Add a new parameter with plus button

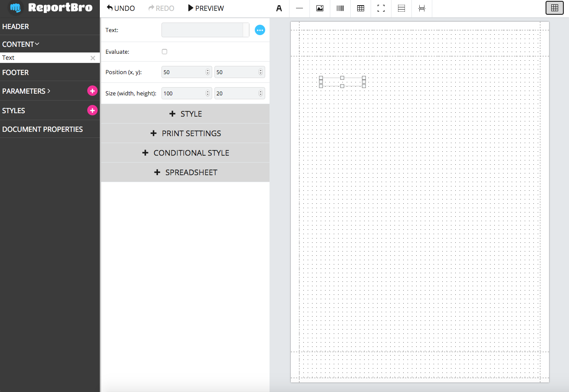coord(92,91)
